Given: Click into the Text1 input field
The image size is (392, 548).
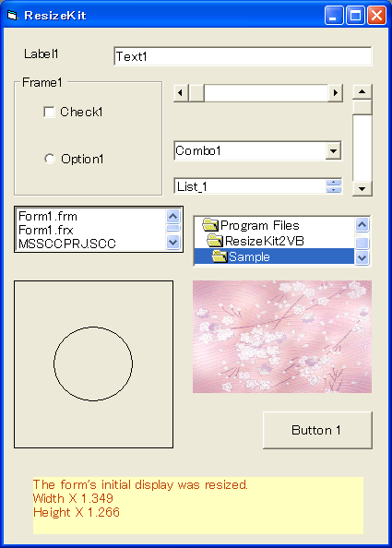Looking at the screenshot, I should pyautogui.click(x=243, y=56).
